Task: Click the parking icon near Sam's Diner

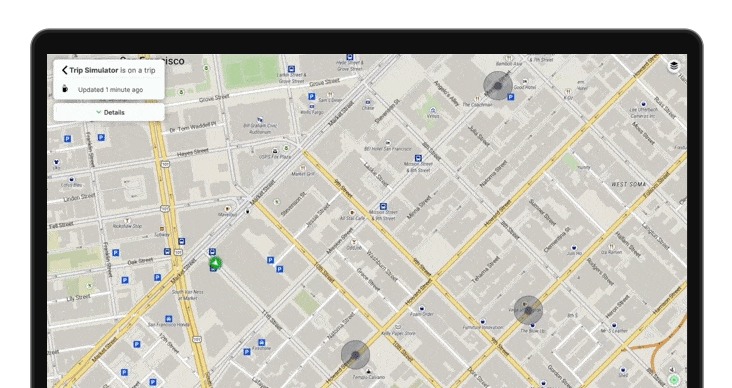Action: point(311,97)
